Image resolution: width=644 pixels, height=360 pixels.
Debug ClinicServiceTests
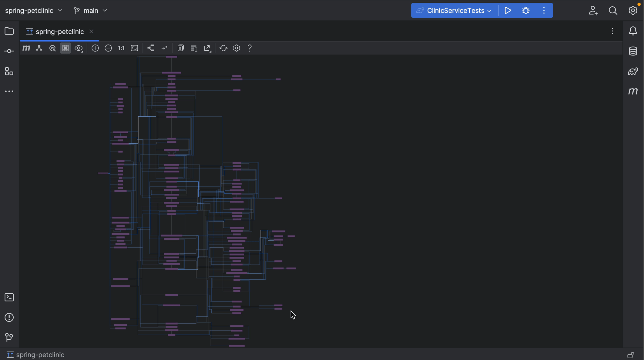(526, 10)
